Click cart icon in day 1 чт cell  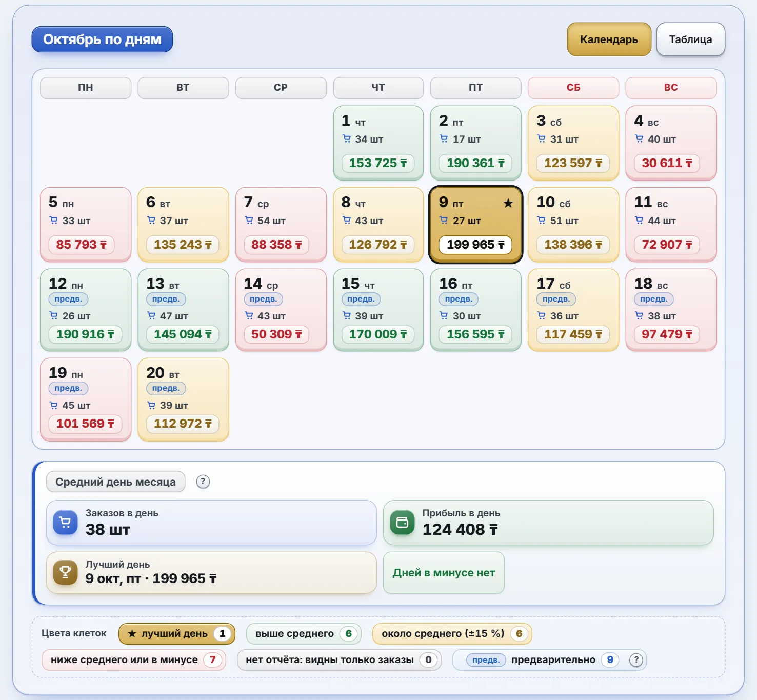click(347, 138)
